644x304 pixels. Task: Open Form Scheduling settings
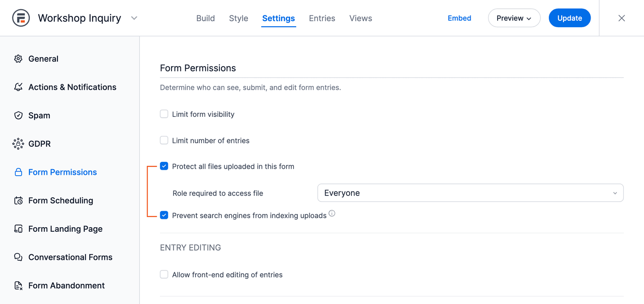[x=61, y=201]
